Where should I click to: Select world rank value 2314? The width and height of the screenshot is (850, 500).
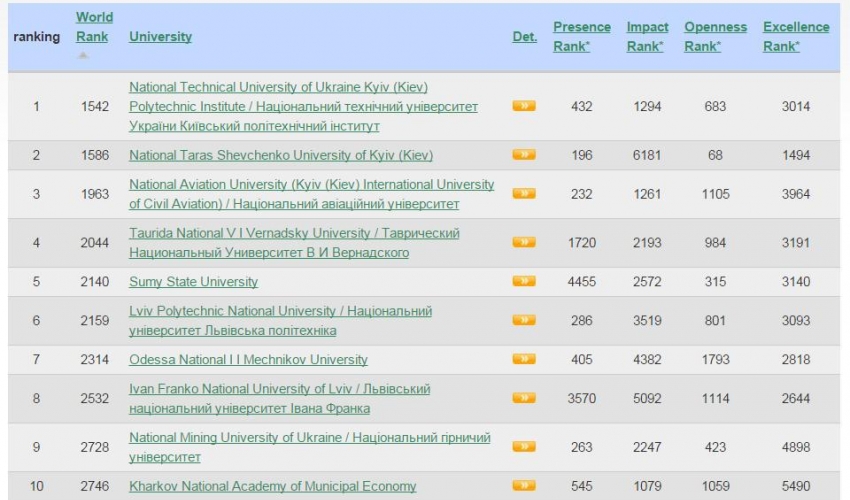(94, 360)
